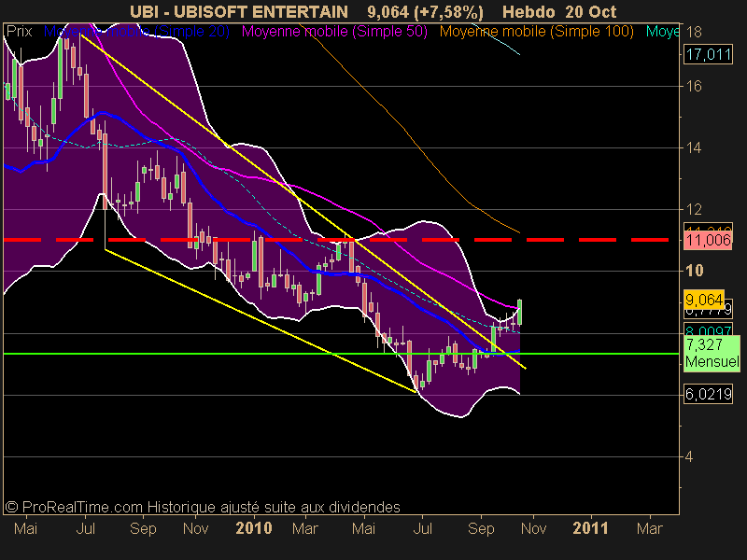
Task: Select 'Moyenne mobile (Simple 50)' legend
Action: 335,32
